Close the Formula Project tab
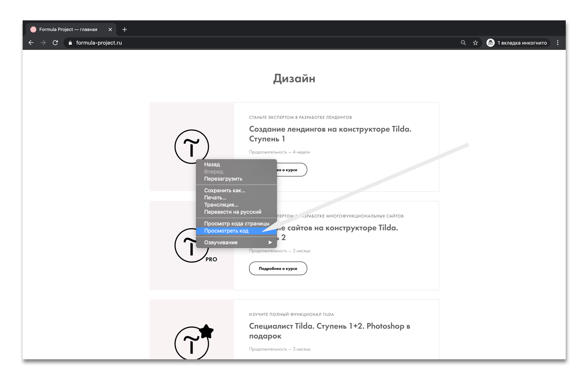The image size is (588, 380). click(110, 29)
